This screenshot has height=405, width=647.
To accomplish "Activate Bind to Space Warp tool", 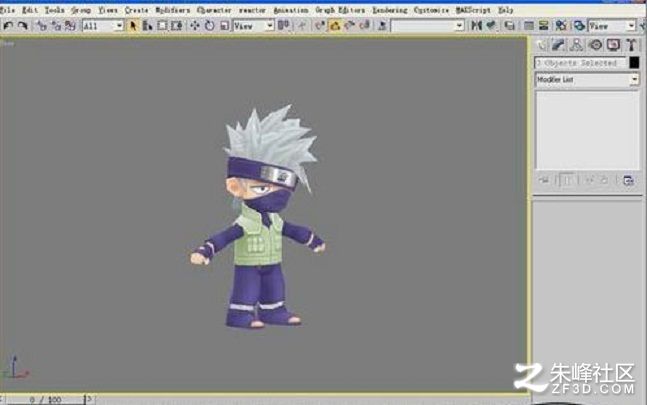I will click(x=70, y=26).
